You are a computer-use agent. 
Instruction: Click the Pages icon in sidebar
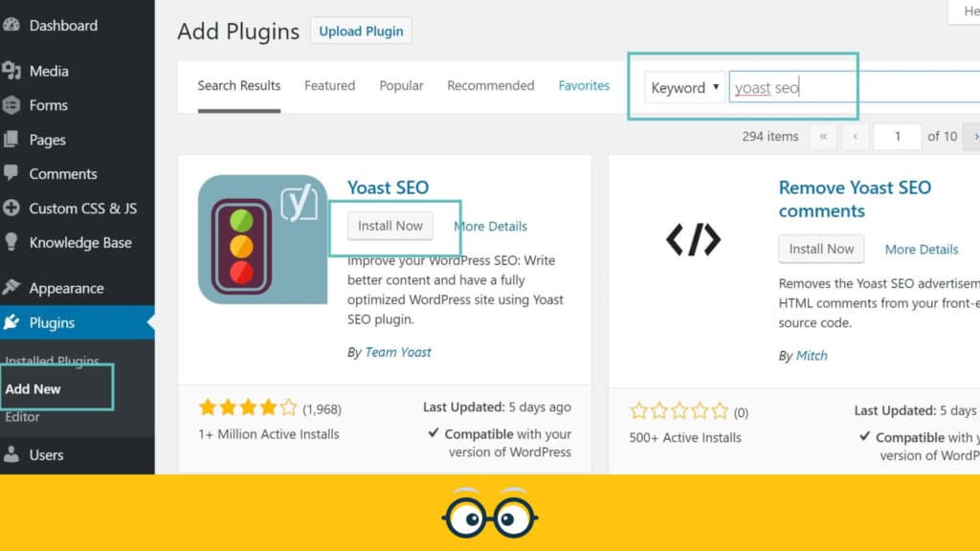coord(11,140)
